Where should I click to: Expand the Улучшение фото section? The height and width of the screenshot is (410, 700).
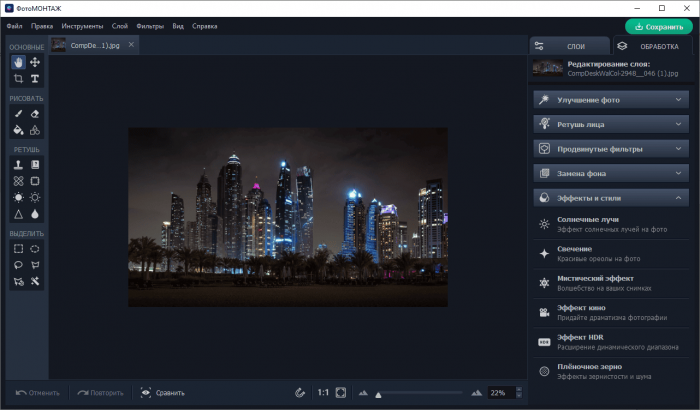tap(610, 99)
